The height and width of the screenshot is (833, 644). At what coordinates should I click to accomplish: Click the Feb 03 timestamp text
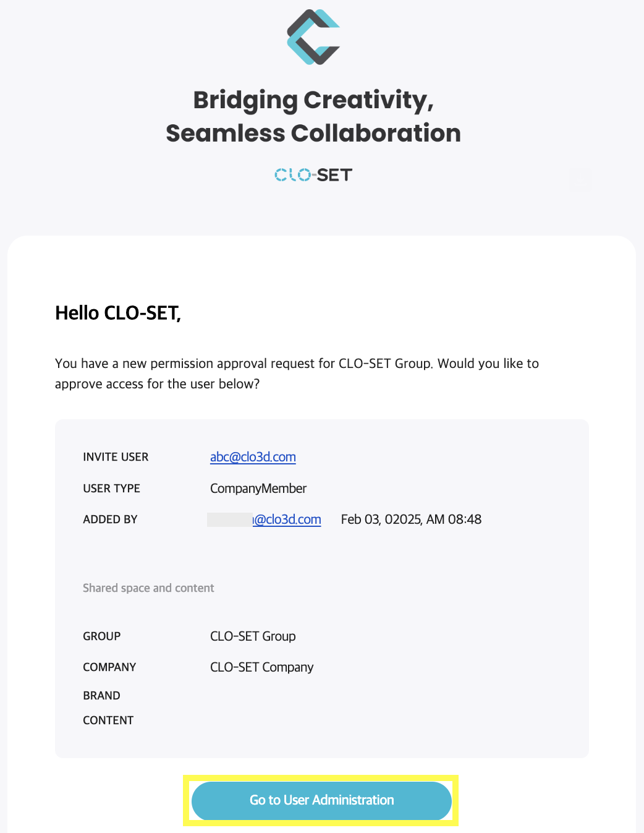(x=411, y=519)
